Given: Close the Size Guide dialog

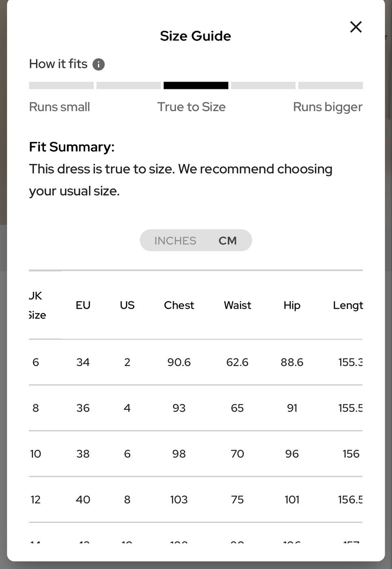Looking at the screenshot, I should (356, 27).
